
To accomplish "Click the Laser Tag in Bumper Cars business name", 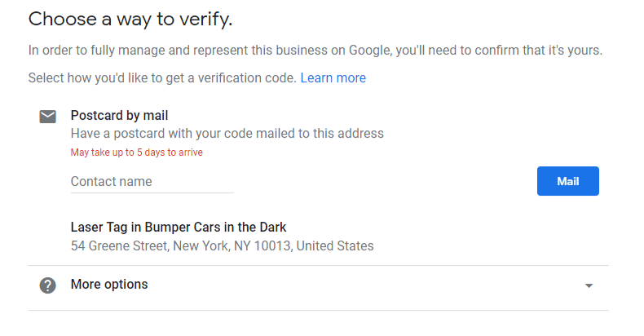I will point(179,228).
